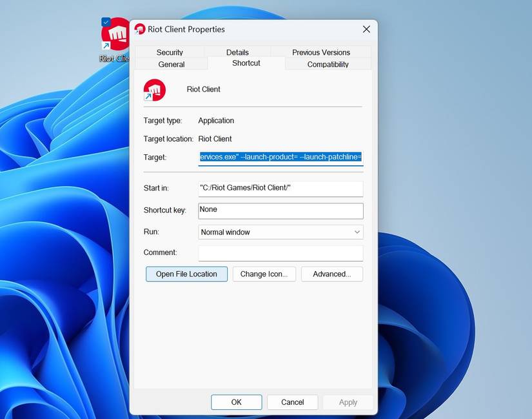This screenshot has width=532, height=419.
Task: Click the Riot Client desktop shortcut icon
Action: (x=115, y=35)
